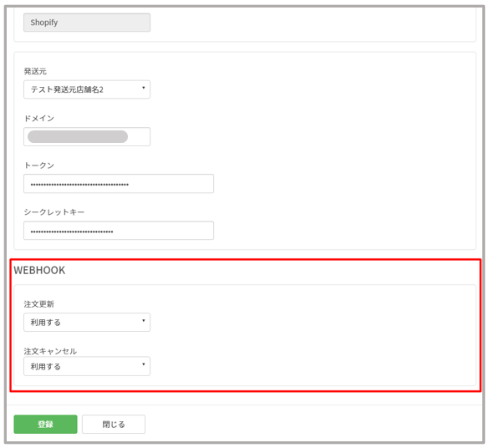
Task: Click the WEBHOOK section heading
Action: pos(39,270)
